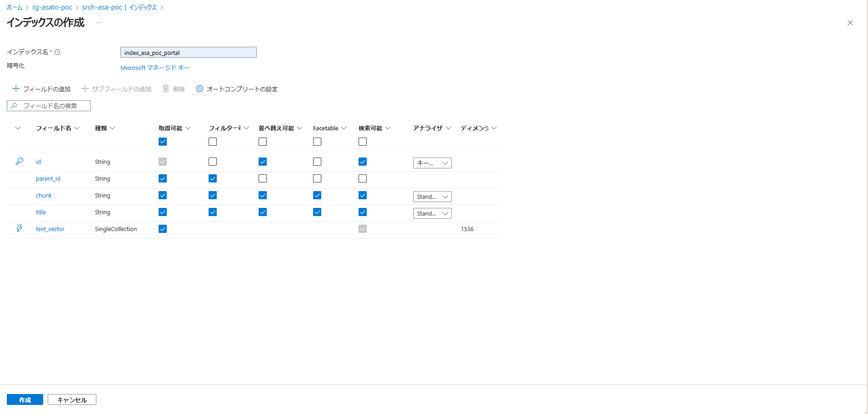Open the text_vector field link
The image size is (868, 414).
click(50, 229)
